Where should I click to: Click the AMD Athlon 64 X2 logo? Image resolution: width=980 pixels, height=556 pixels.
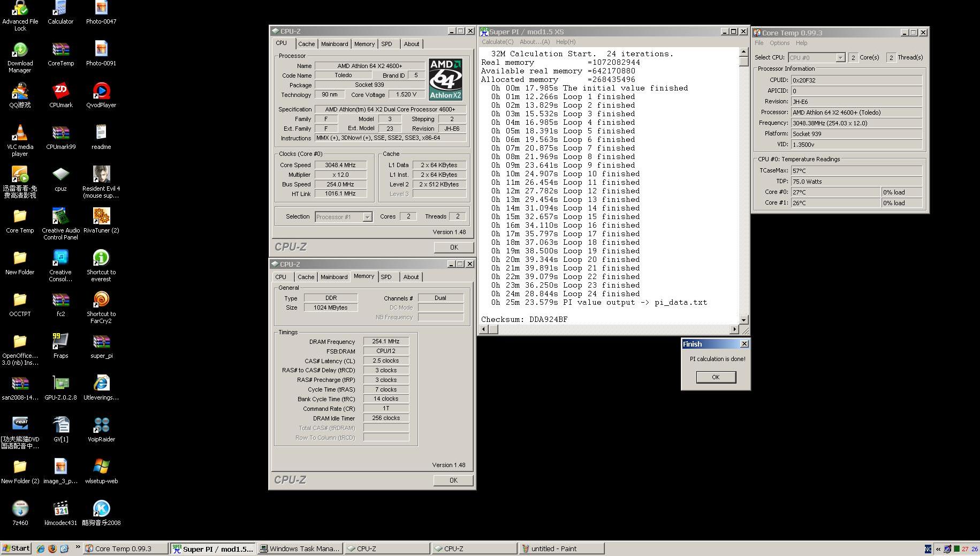pos(445,79)
